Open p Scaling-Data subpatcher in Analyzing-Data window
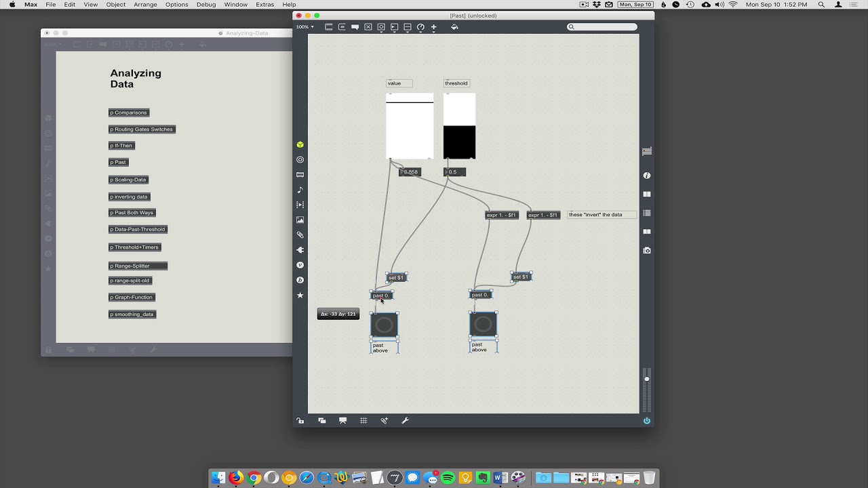The width and height of the screenshot is (868, 488). 128,180
